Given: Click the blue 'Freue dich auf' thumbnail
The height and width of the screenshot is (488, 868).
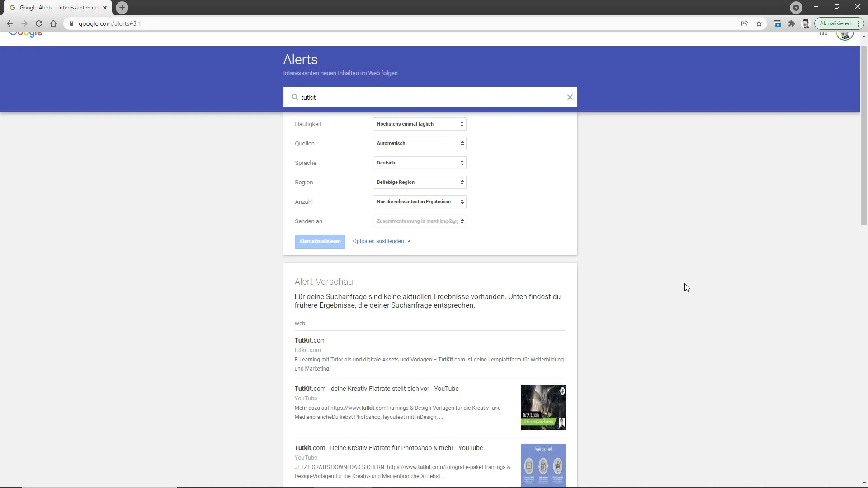Looking at the screenshot, I should pyautogui.click(x=543, y=465).
